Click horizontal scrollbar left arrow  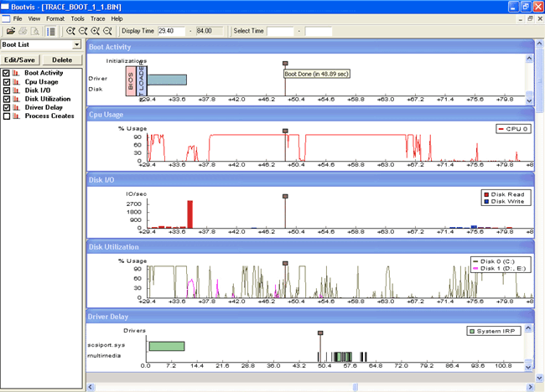click(91, 387)
